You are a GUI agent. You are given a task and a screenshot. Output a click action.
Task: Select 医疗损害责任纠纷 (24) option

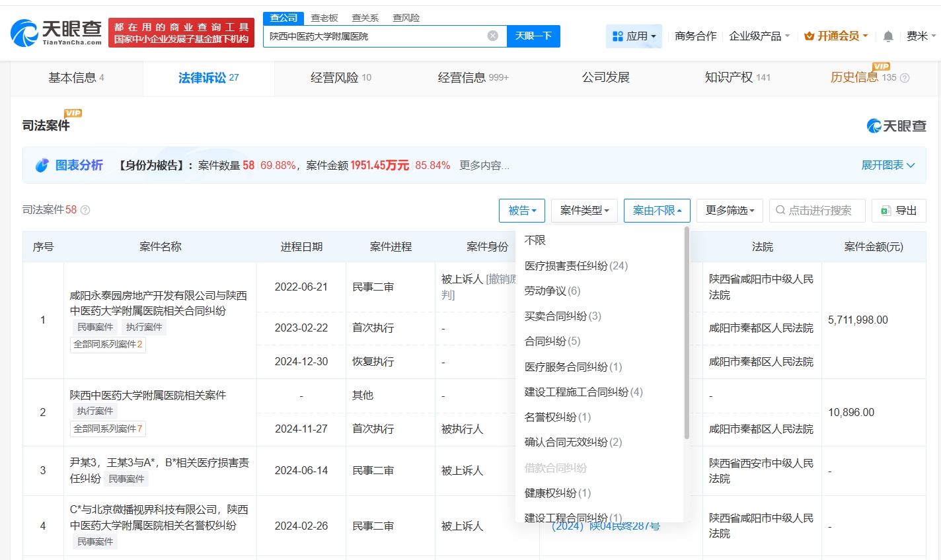point(576,265)
